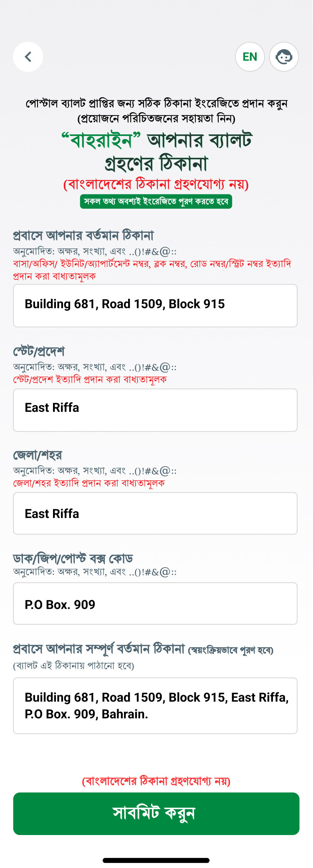Tap the red Bangladesh address warning under the heading
The width and height of the screenshot is (313, 868).
coord(156,184)
